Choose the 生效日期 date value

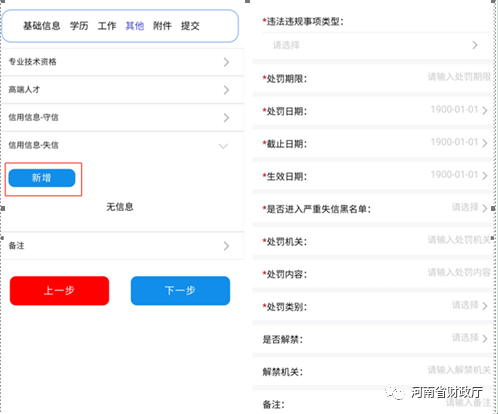459,175
